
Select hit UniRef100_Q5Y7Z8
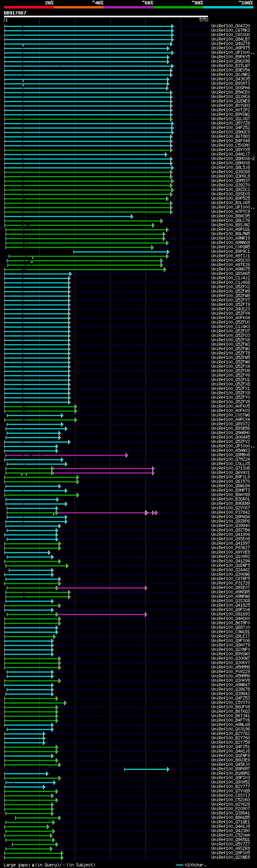point(230,123)
